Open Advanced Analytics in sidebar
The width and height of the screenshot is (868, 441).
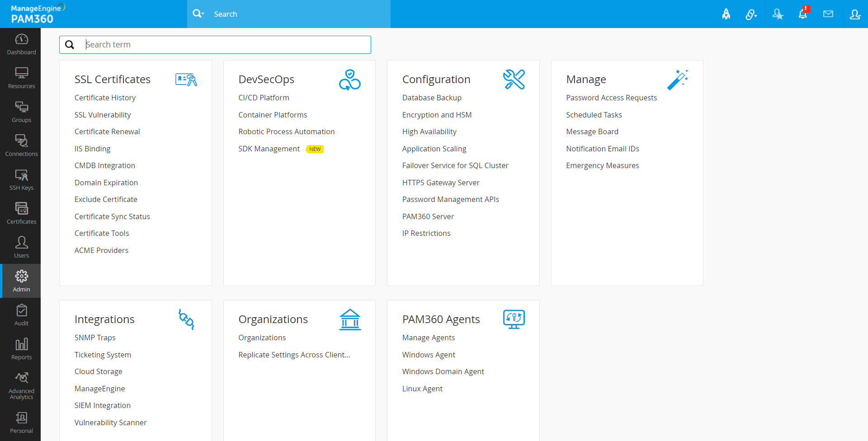[21, 386]
